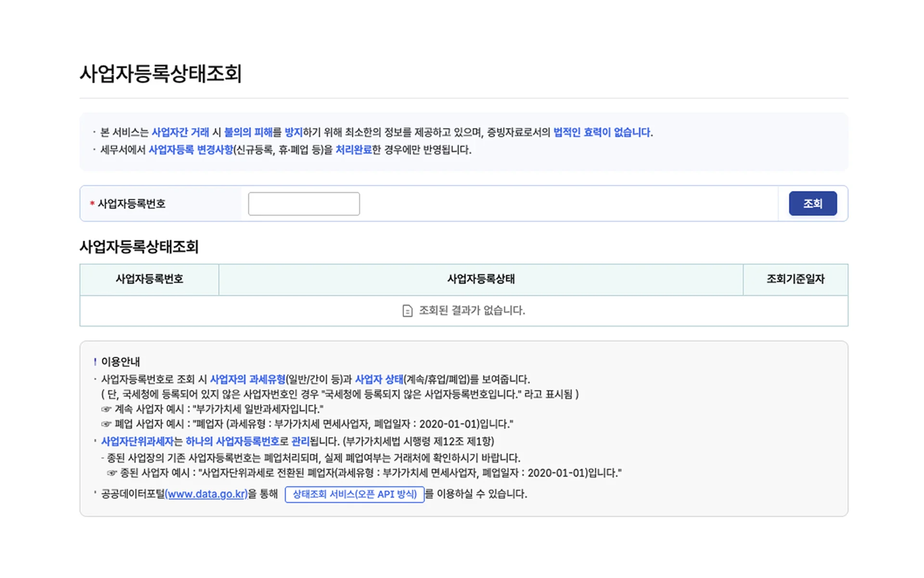Click the 사업자등록상태 table header
This screenshot has height=578, width=924.
pos(480,279)
